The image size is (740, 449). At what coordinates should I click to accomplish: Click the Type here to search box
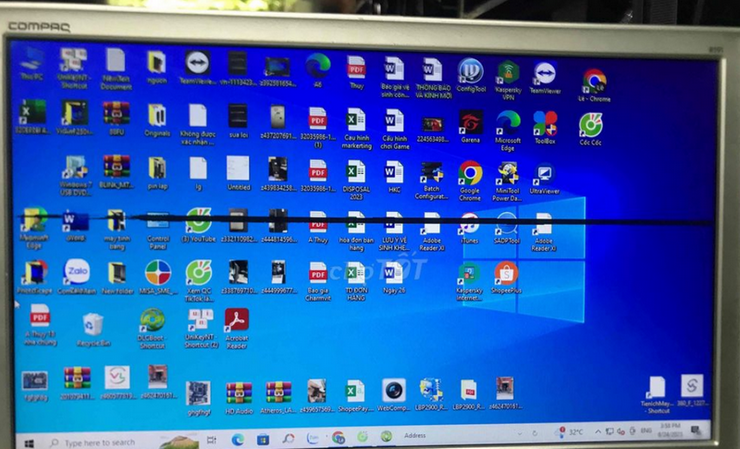[x=124, y=442]
